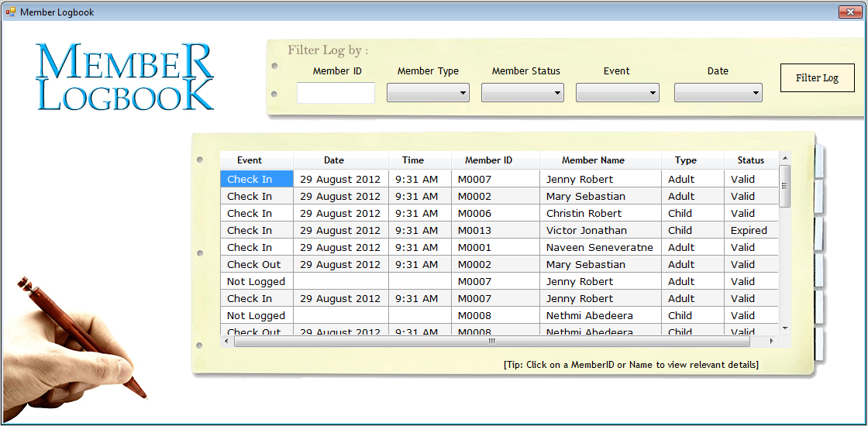Image resolution: width=868 pixels, height=426 pixels.
Task: Click the horizontal scrollbar right arrow
Action: coord(770,341)
